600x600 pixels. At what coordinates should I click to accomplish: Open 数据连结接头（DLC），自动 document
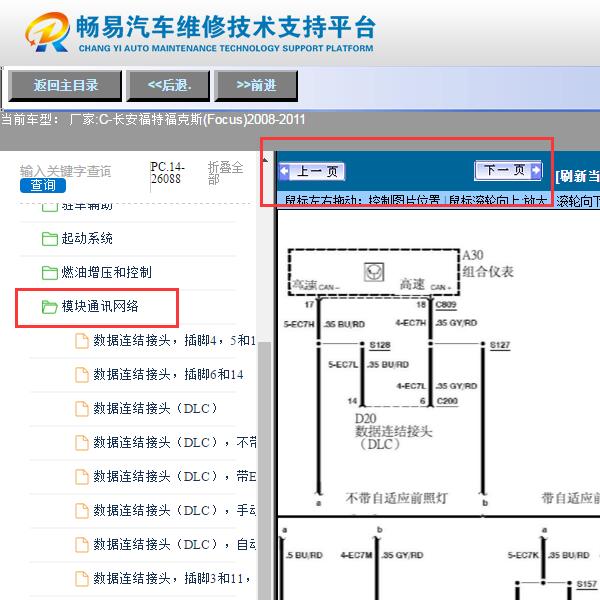(175, 545)
